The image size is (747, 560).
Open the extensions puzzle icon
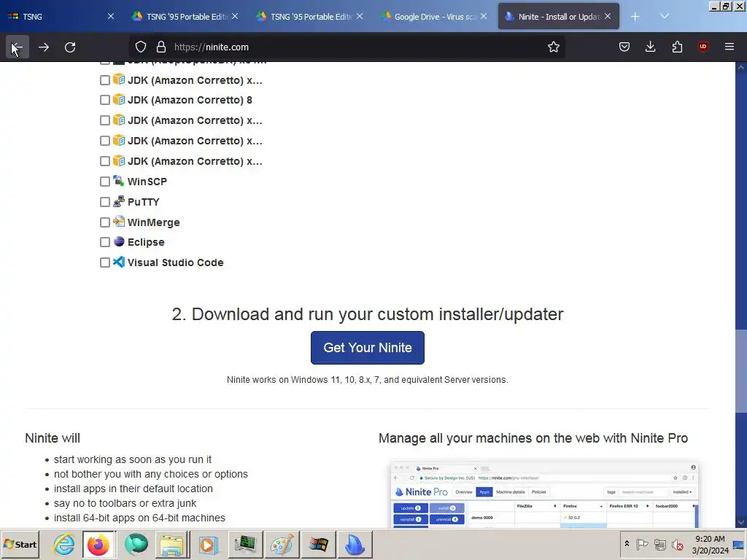(x=677, y=47)
